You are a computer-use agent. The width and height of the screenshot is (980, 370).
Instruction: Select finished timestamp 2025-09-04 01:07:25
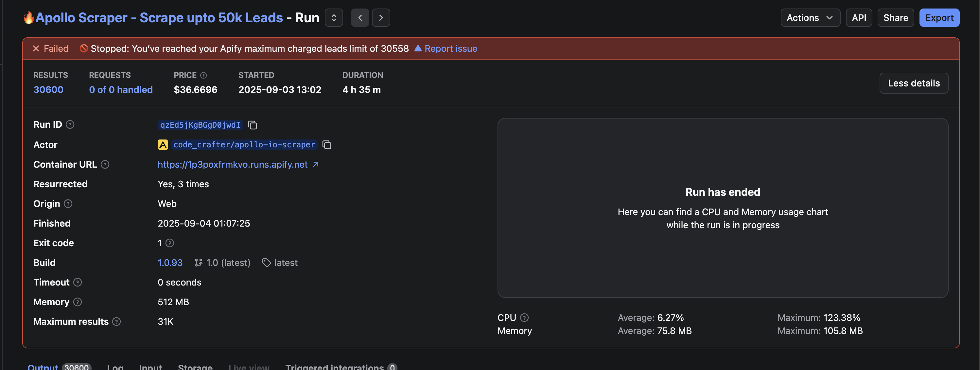click(204, 223)
